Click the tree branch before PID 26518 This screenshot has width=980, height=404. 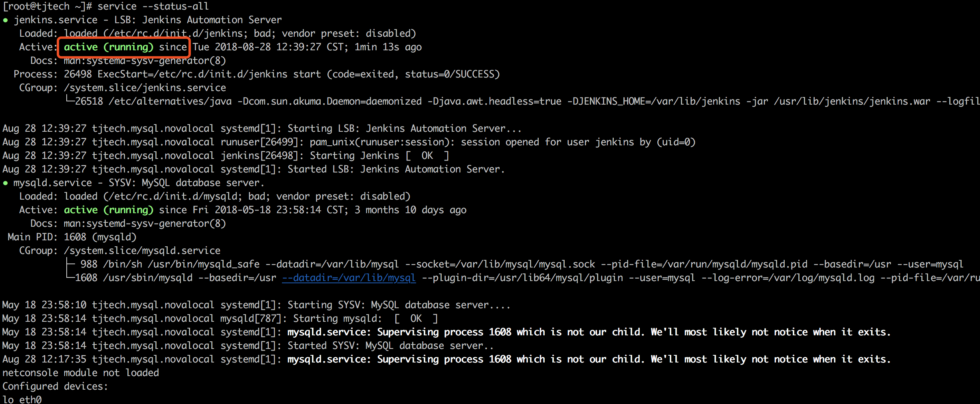point(70,100)
